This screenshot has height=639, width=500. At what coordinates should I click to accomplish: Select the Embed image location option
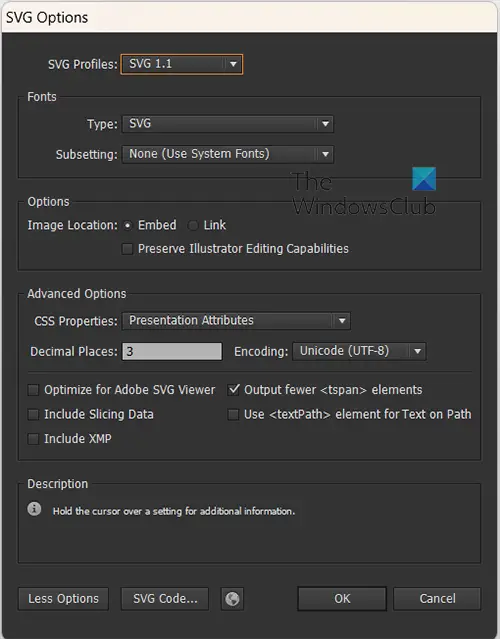(x=128, y=225)
